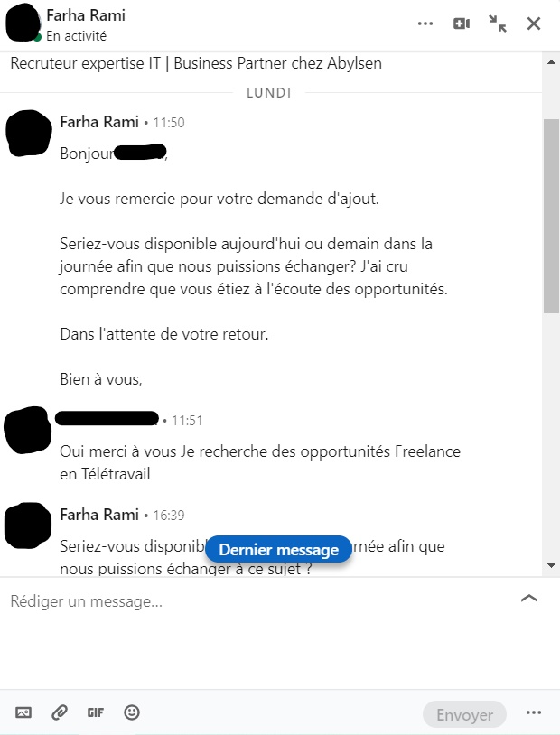The height and width of the screenshot is (735, 560).
Task: Open the conversation options three-dot menu
Action: (x=425, y=23)
